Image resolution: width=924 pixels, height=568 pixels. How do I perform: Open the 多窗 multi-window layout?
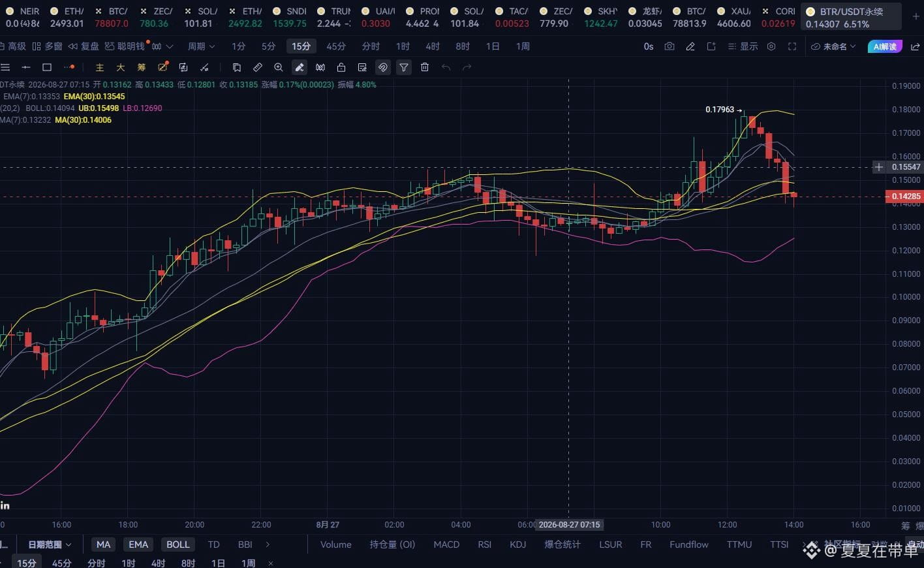48,46
